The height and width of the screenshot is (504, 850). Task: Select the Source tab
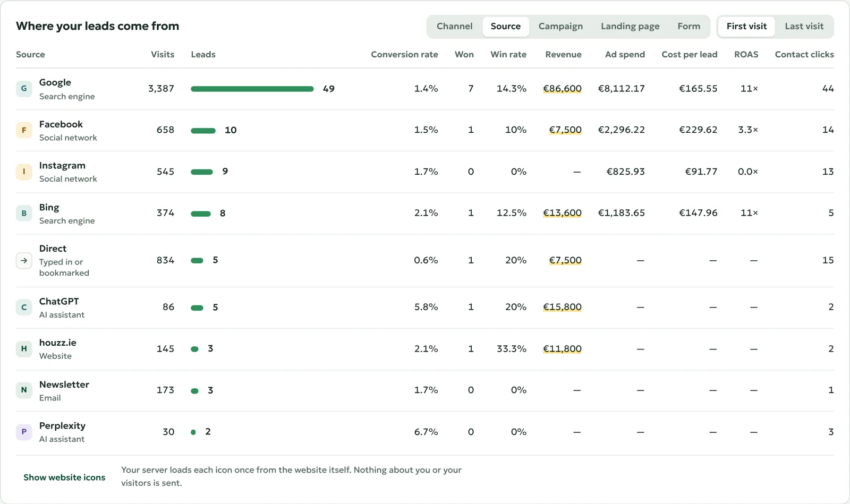[x=506, y=27]
